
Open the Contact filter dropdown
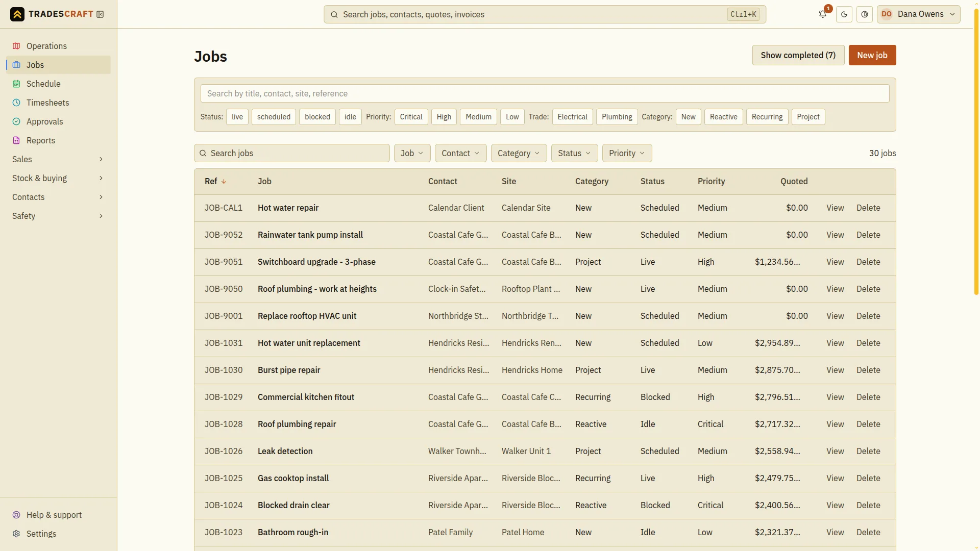[460, 153]
